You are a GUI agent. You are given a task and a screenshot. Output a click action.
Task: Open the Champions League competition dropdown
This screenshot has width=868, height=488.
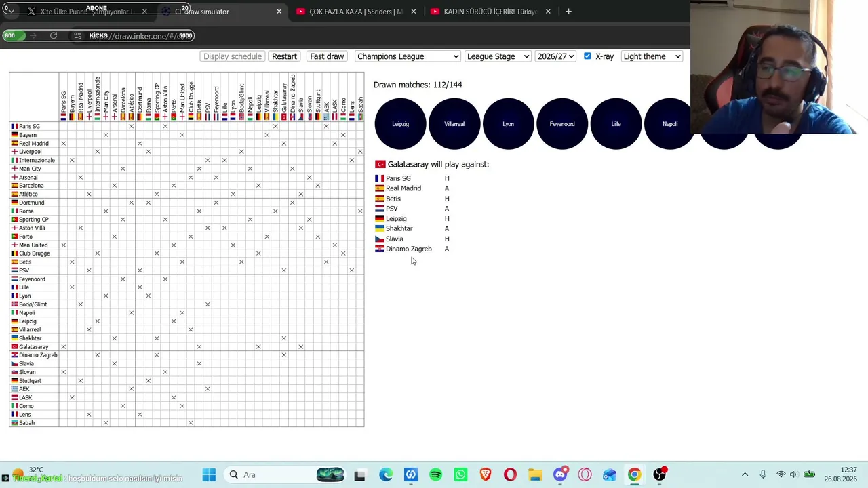(408, 56)
